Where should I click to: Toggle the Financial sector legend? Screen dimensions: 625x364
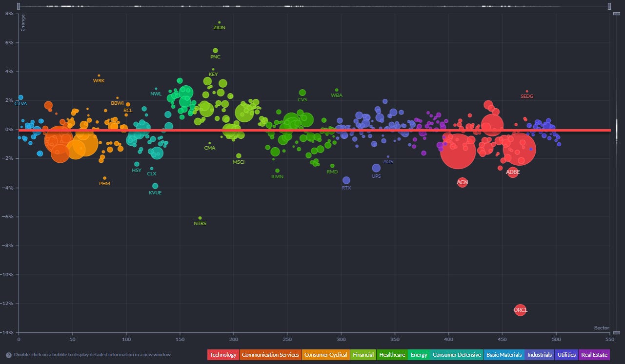pyautogui.click(x=363, y=355)
